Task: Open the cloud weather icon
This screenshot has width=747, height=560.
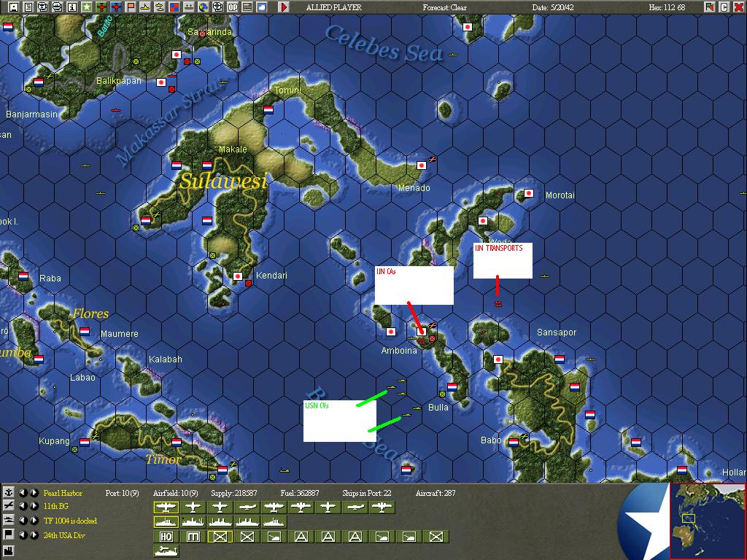Action: (262, 7)
